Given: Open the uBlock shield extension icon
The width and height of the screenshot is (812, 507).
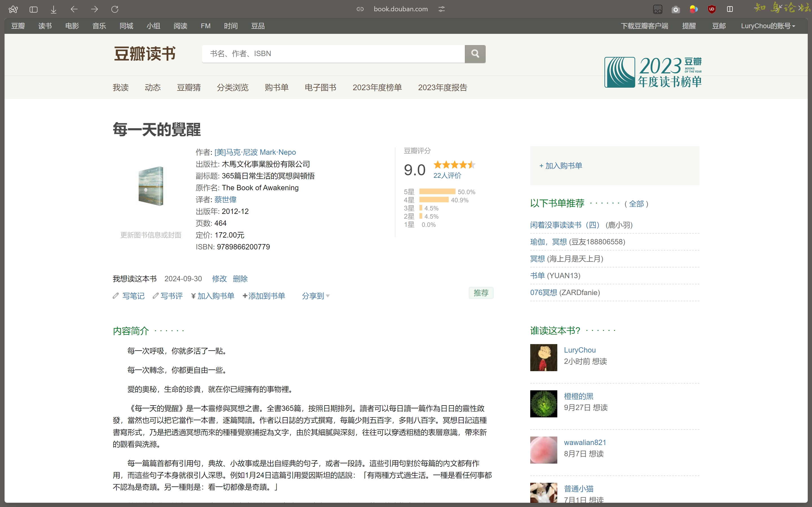Looking at the screenshot, I should [712, 9].
